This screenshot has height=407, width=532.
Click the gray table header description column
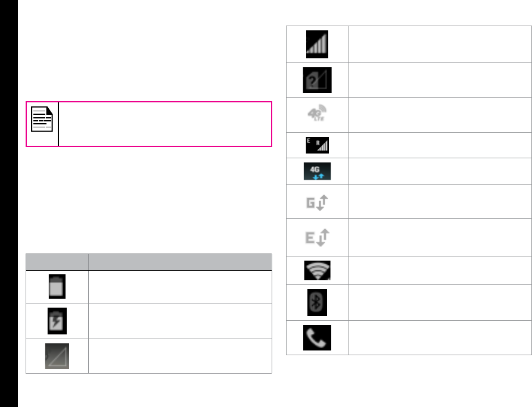coord(180,262)
